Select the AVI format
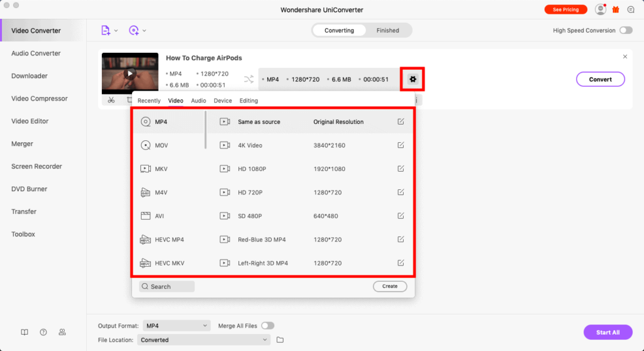 click(x=169, y=216)
